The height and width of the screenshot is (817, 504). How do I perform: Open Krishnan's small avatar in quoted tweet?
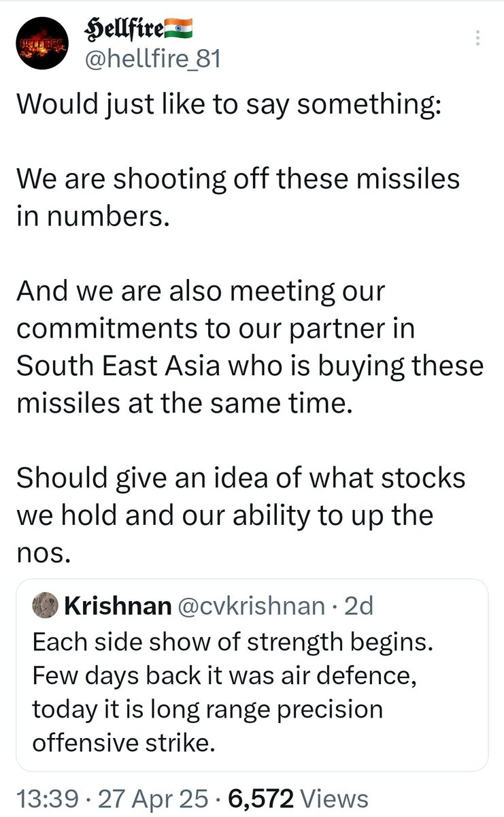click(x=45, y=606)
